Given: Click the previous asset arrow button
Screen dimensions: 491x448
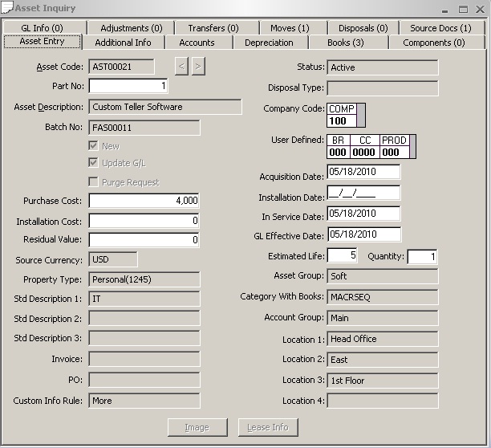Looking at the screenshot, I should click(182, 67).
